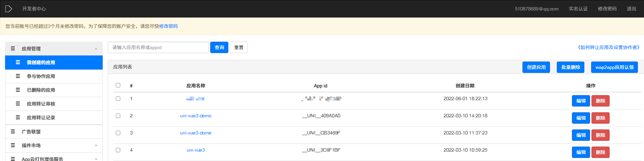This screenshot has width=644, height=161.
Task: Click the list icon beside 应用转让审核
Action: [x=18, y=104]
